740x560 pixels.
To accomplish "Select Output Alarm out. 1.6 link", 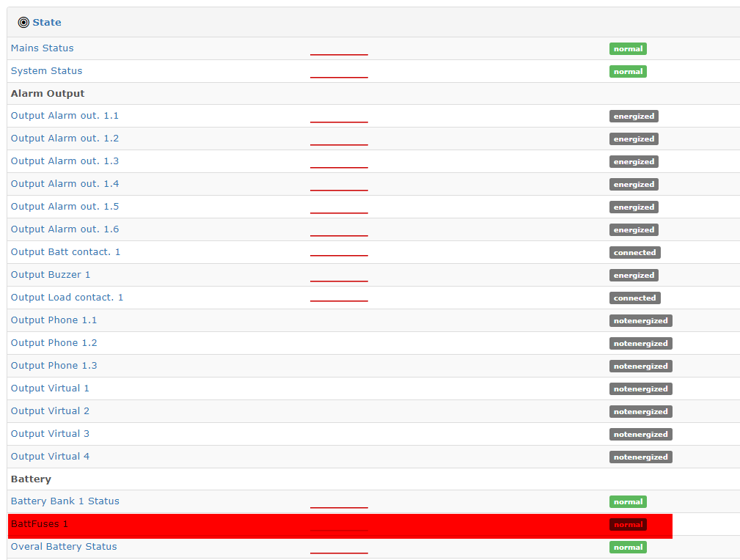I will coord(65,229).
